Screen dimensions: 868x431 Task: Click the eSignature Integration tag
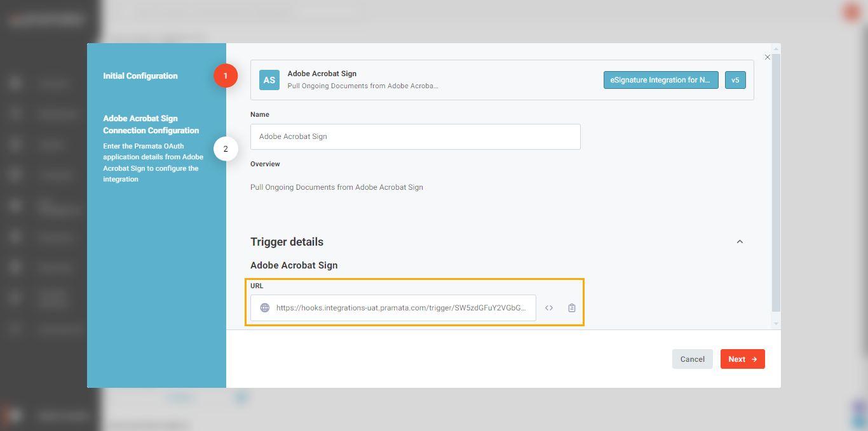tap(661, 80)
